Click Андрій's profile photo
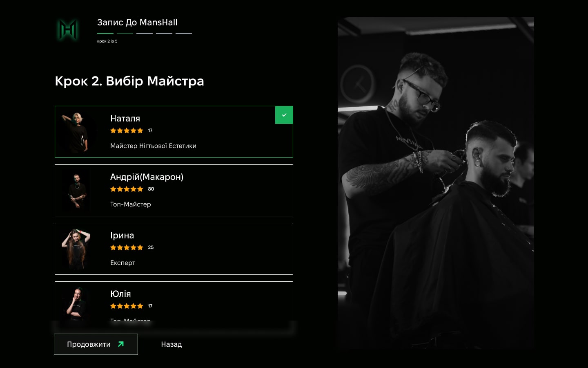The image size is (588, 368). (x=76, y=191)
